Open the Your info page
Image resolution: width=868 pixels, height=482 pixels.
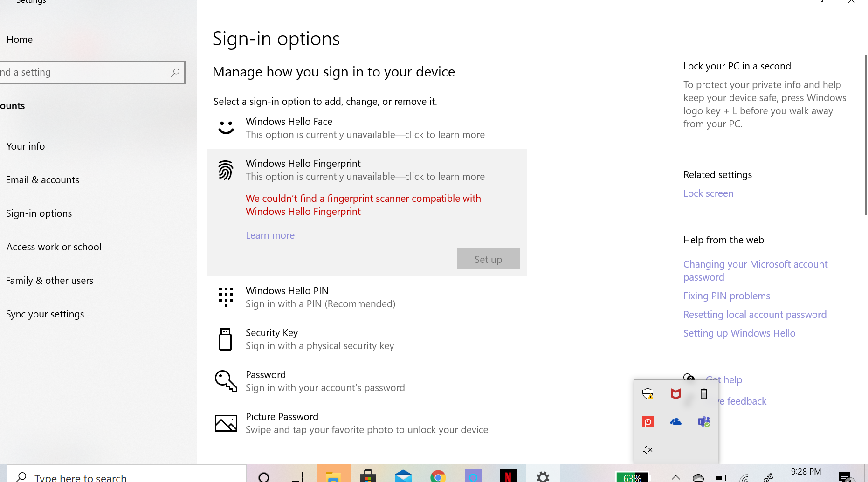coord(26,146)
